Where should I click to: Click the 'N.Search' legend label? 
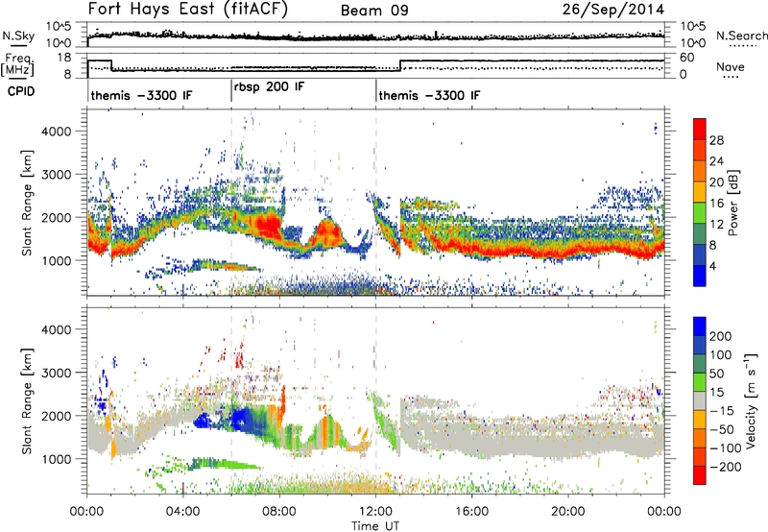pos(741,36)
